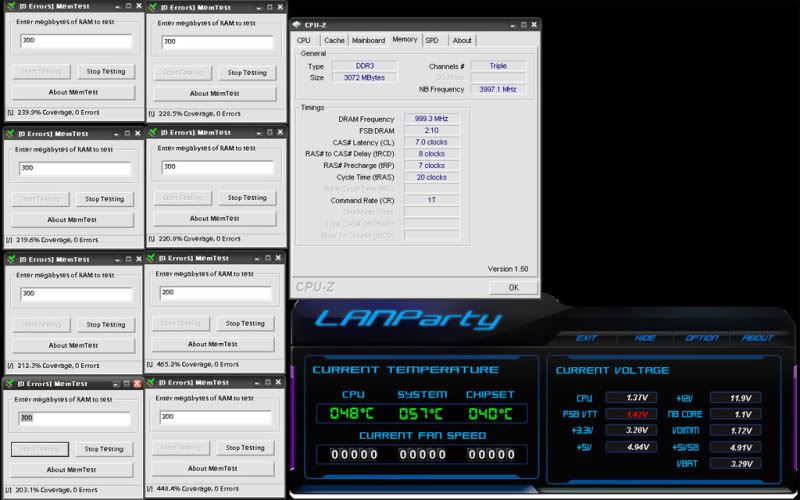Switch to the About tab in CPU-Z
This screenshot has height=500, width=800.
(462, 40)
